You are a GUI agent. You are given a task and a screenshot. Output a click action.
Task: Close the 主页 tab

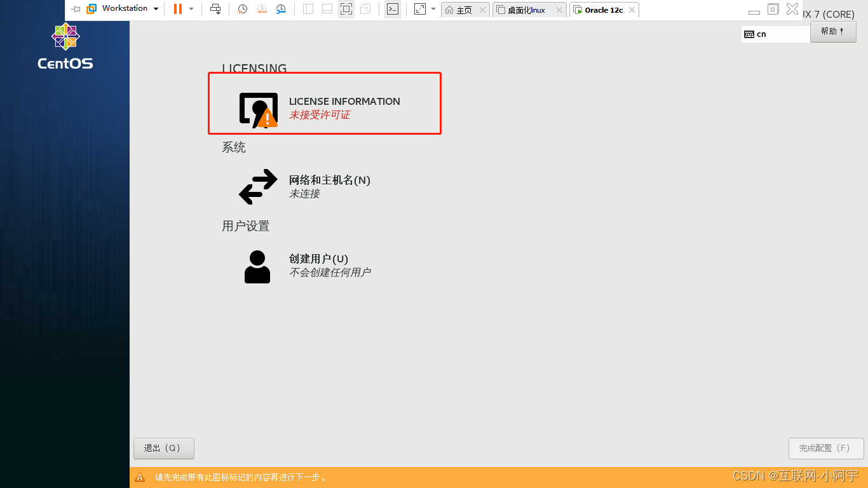coord(482,10)
